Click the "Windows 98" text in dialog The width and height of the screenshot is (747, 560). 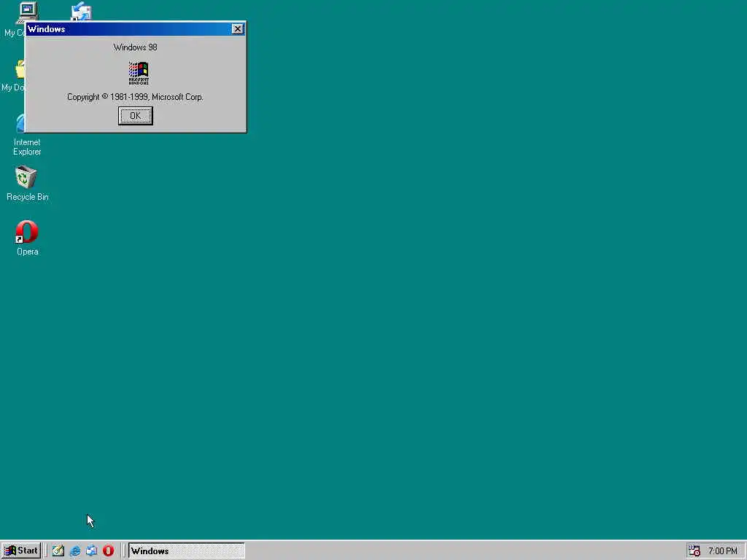point(135,47)
